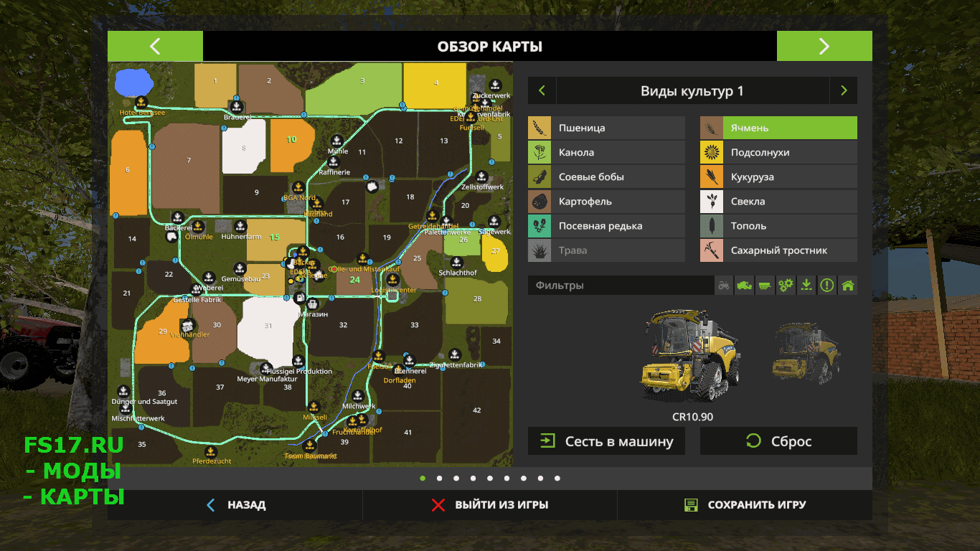
Task: Click the Фильтры label
Action: click(560, 286)
